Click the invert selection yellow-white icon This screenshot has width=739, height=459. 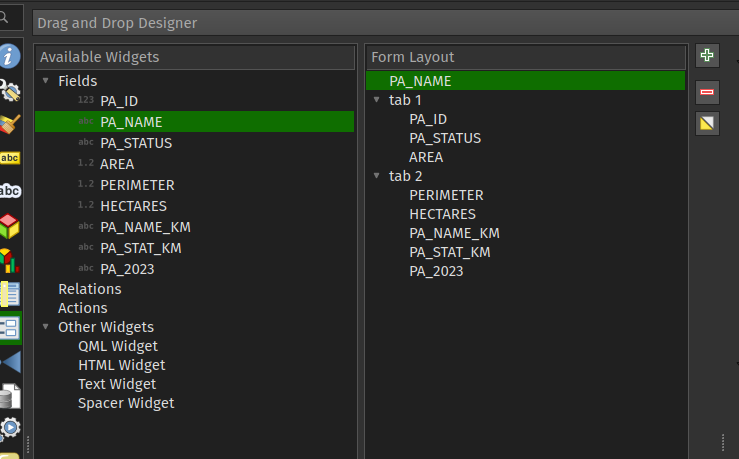(707, 124)
